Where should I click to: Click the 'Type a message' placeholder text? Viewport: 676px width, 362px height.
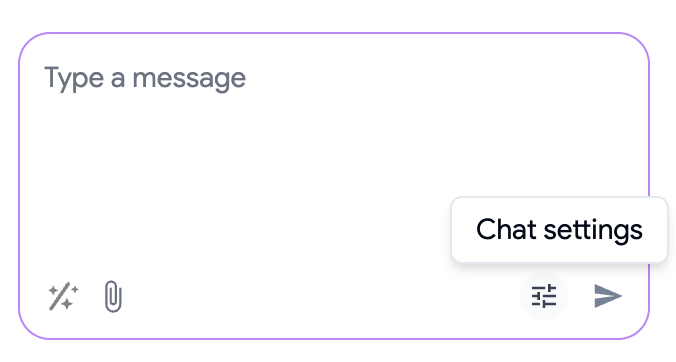tap(145, 78)
